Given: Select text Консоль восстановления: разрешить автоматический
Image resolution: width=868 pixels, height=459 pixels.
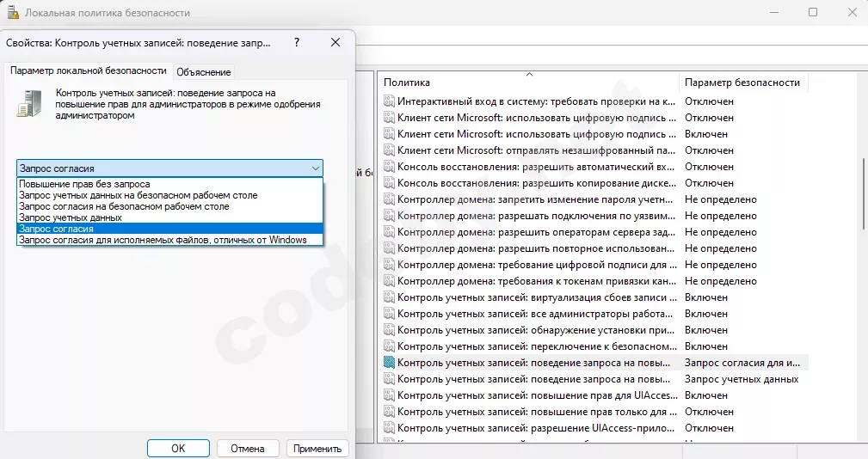Looking at the screenshot, I should click(536, 167).
